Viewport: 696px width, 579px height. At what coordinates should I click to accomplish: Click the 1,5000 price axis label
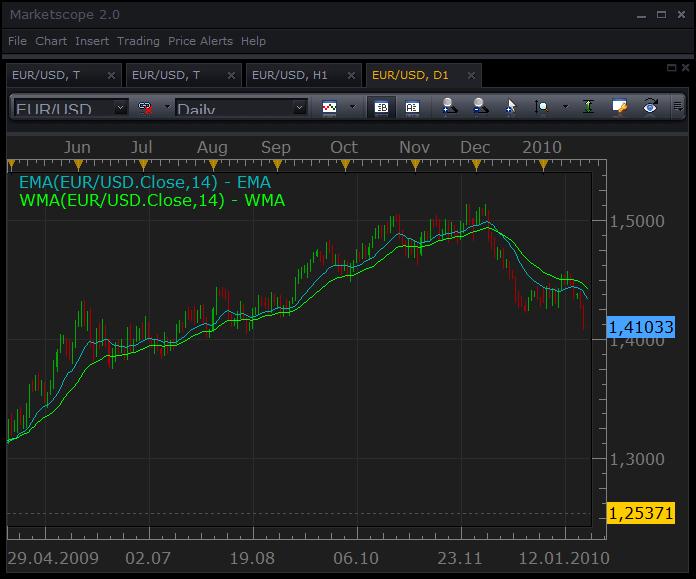pos(637,221)
